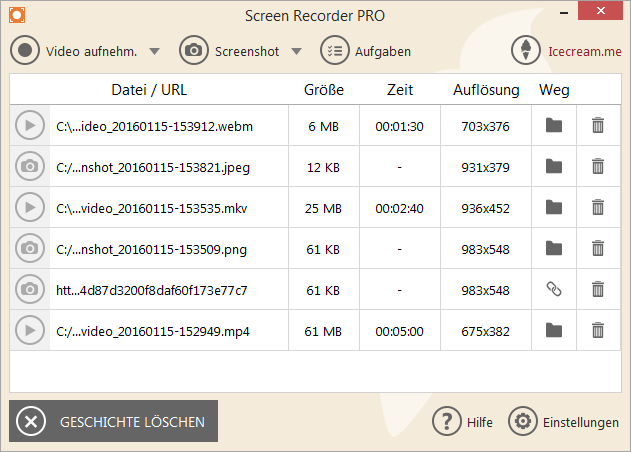The height and width of the screenshot is (452, 631).
Task: Open folder for 153912.webm file
Action: pyautogui.click(x=554, y=126)
